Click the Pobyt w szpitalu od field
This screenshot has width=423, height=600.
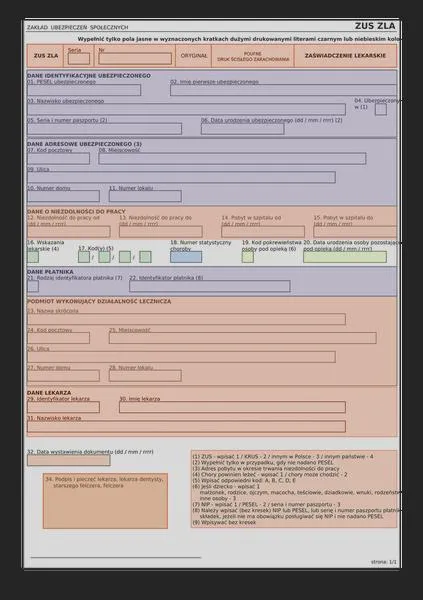pos(263,232)
